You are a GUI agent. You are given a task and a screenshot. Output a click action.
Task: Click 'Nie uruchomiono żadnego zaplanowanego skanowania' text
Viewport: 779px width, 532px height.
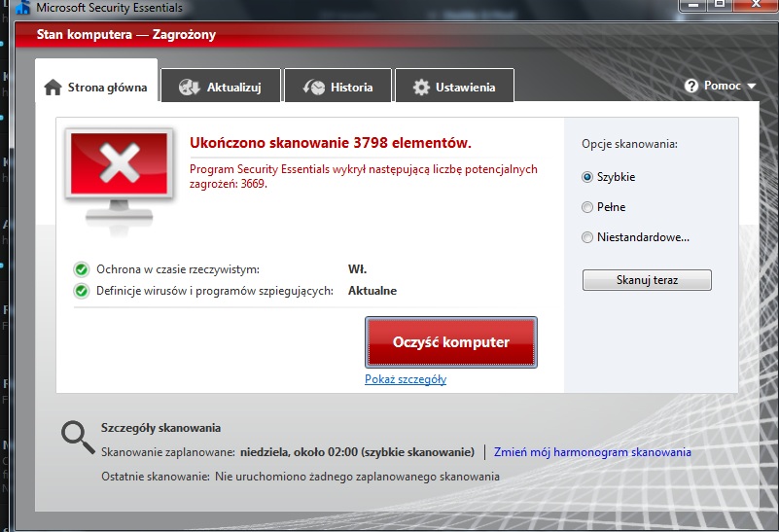coord(357,477)
